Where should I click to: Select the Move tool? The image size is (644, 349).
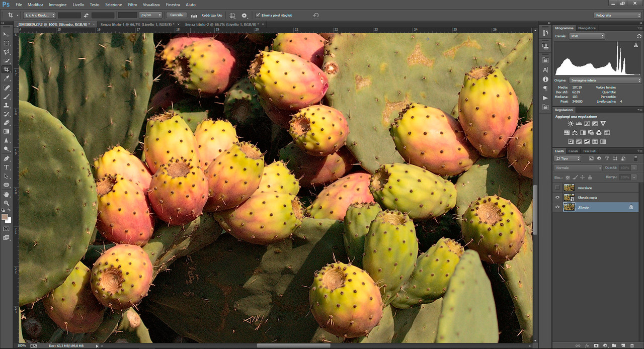7,34
